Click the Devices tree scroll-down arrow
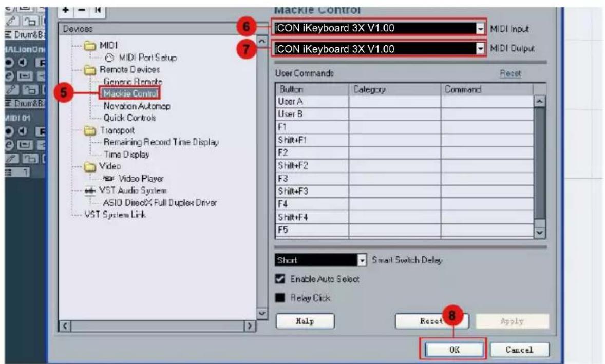The image size is (605, 364). pyautogui.click(x=262, y=313)
